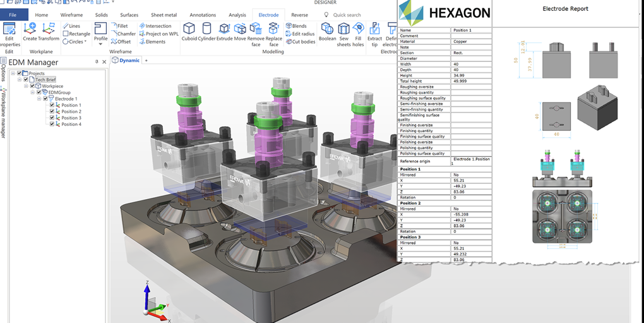
Task: Select the Tech Brief tree item
Action: click(x=45, y=80)
